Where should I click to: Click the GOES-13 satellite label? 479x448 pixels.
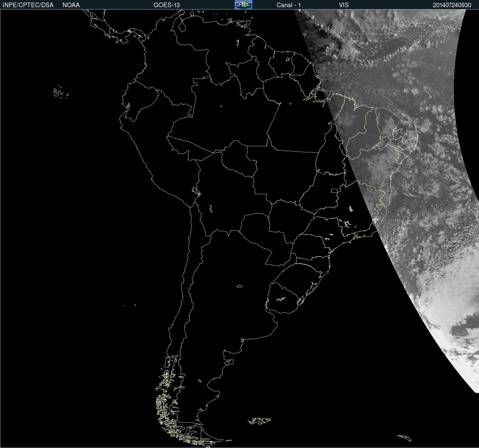click(167, 5)
